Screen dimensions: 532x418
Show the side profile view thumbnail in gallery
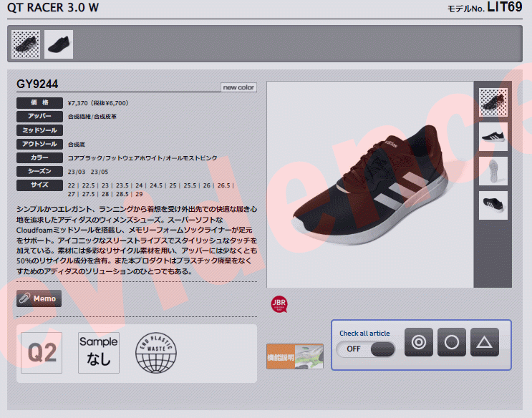[493, 137]
